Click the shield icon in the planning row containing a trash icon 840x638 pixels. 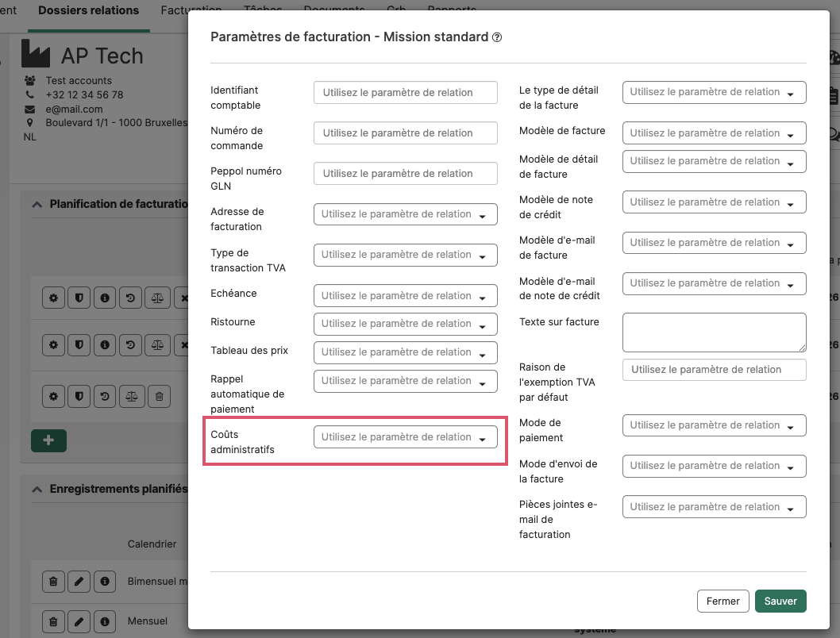pos(79,397)
